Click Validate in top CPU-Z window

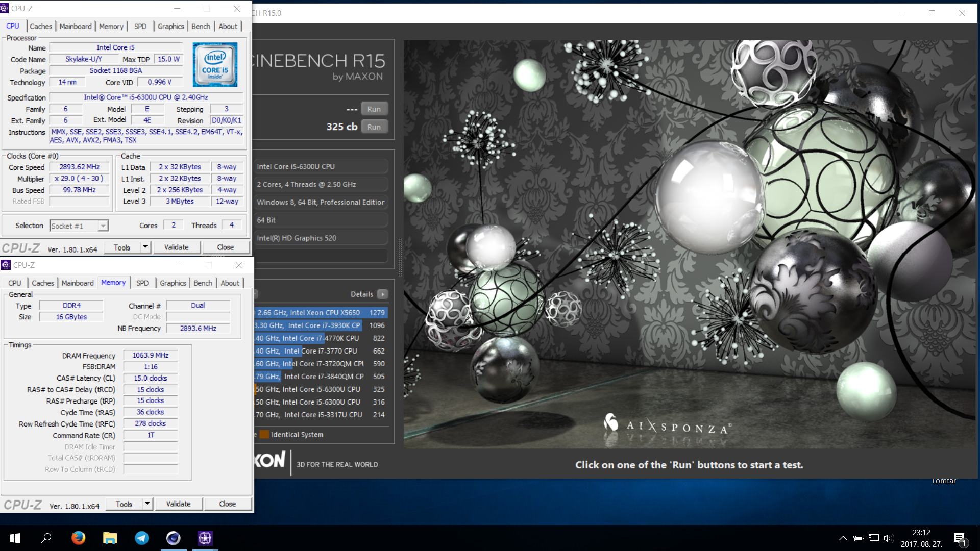[177, 247]
